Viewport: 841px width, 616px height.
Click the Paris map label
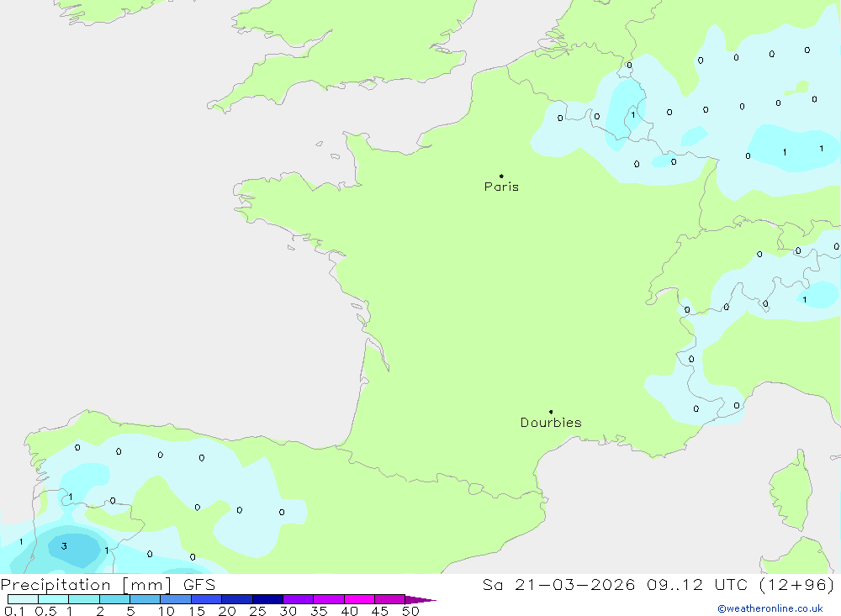[x=501, y=187]
